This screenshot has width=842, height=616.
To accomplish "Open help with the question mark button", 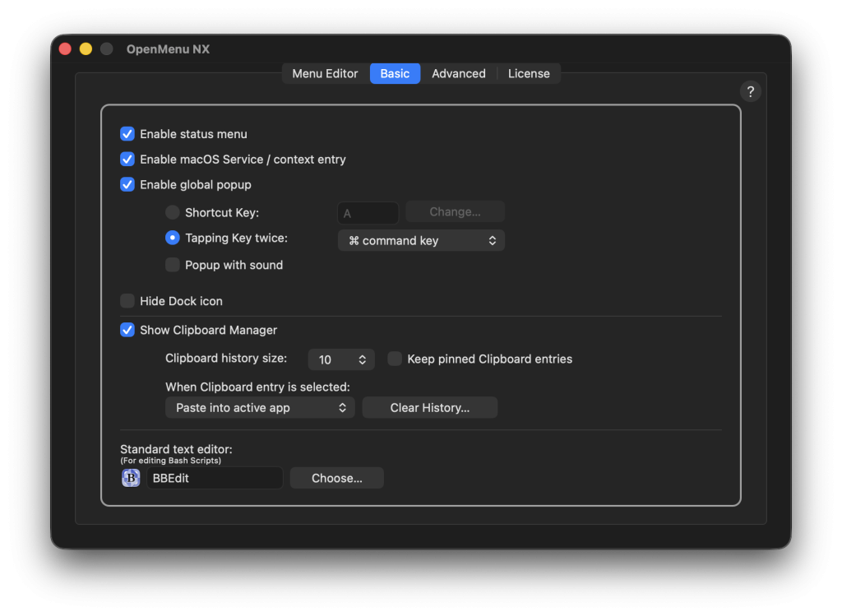I will [x=750, y=92].
